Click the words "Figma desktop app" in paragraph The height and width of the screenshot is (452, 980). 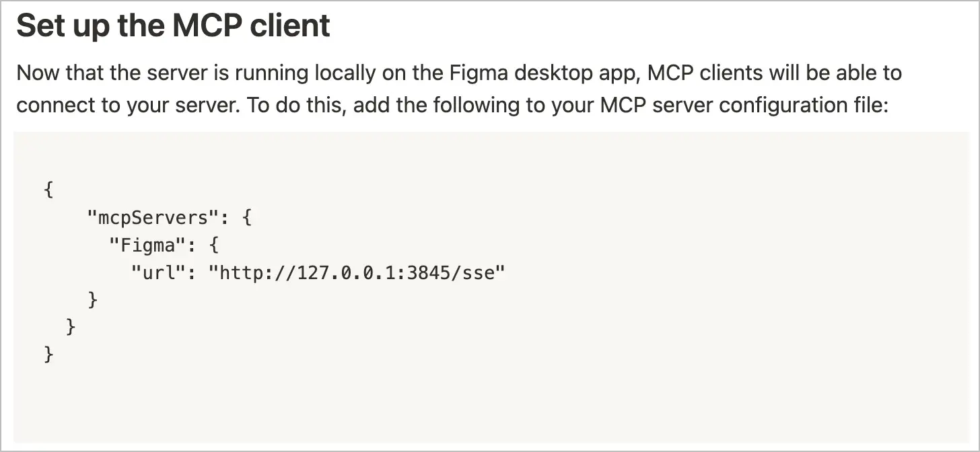(545, 73)
